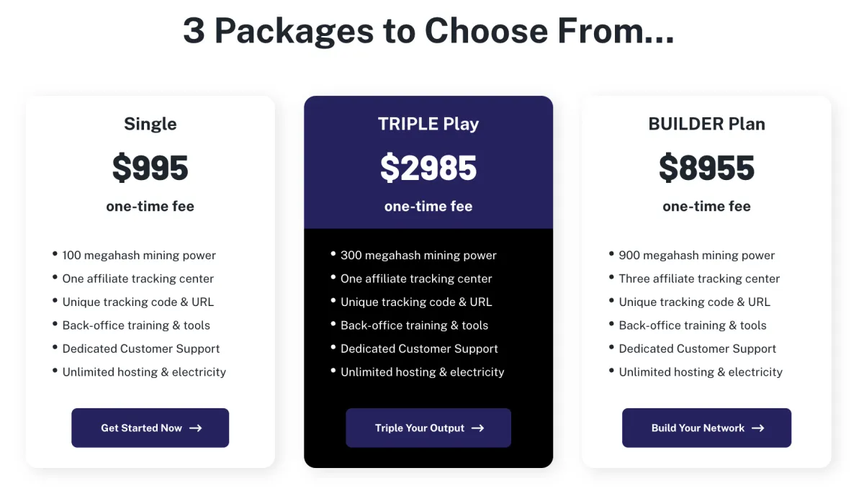Click the 300 megahash mining power item
The height and width of the screenshot is (504, 864).
pos(418,255)
